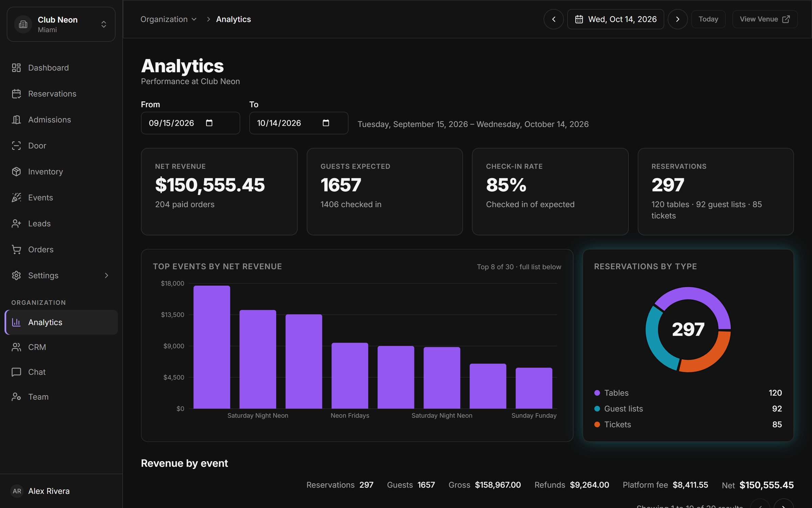
Task: Click the From date field 09/15/2026
Action: pyautogui.click(x=190, y=123)
